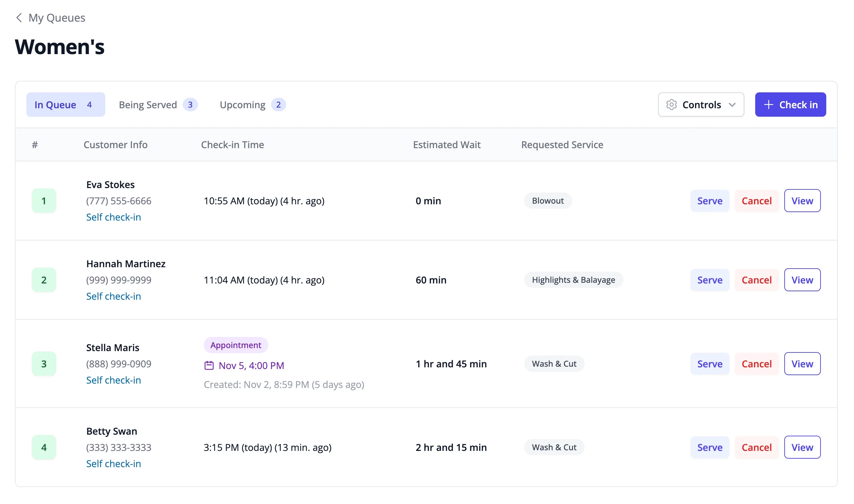Open the Appointment badge for Stella Maris
854x504 pixels.
[x=236, y=345]
